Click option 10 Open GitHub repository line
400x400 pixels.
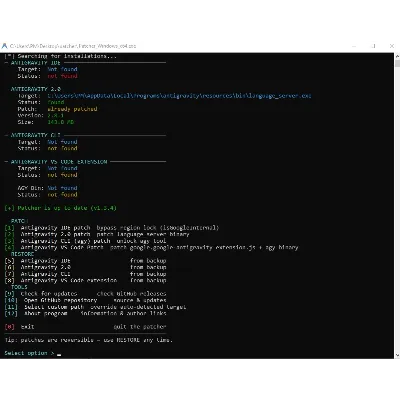pyautogui.click(x=85, y=300)
